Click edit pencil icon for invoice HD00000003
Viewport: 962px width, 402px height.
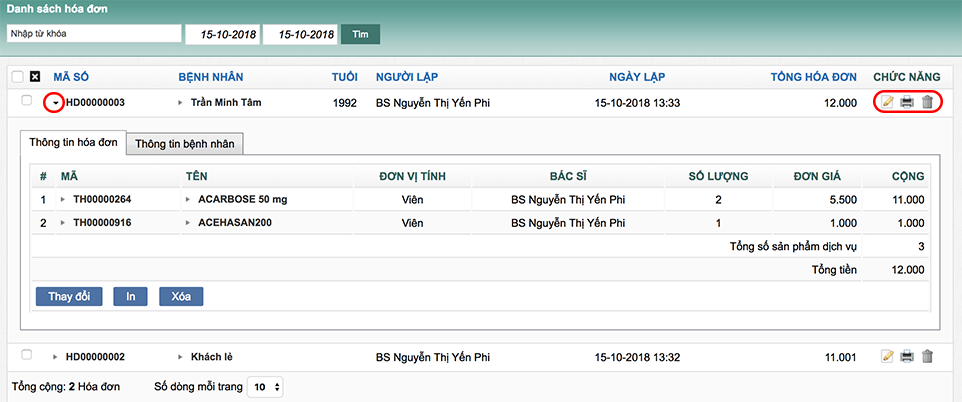(x=886, y=102)
